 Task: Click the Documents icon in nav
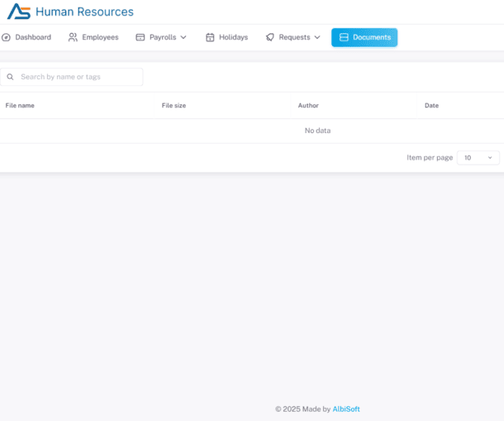point(344,37)
